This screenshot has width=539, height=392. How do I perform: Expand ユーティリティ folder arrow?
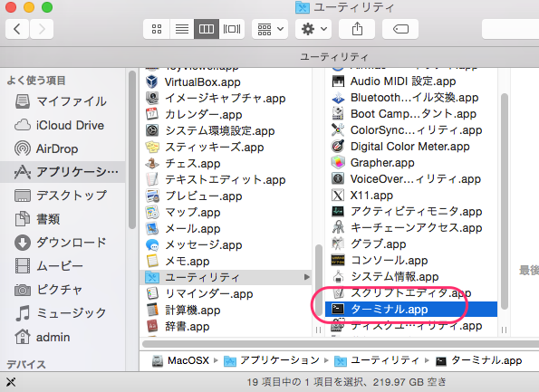click(306, 277)
